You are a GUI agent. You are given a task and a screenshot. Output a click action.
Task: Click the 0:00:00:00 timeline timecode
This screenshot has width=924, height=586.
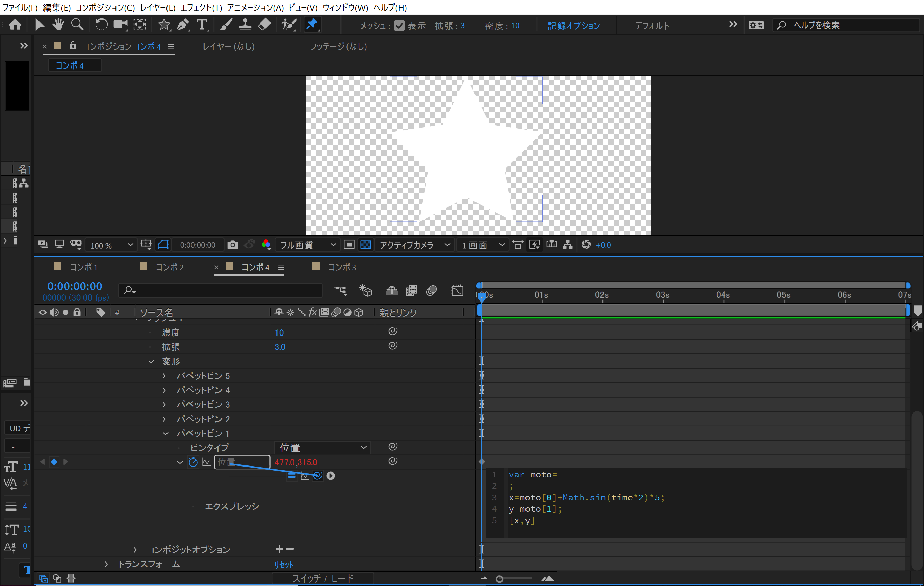[75, 286]
